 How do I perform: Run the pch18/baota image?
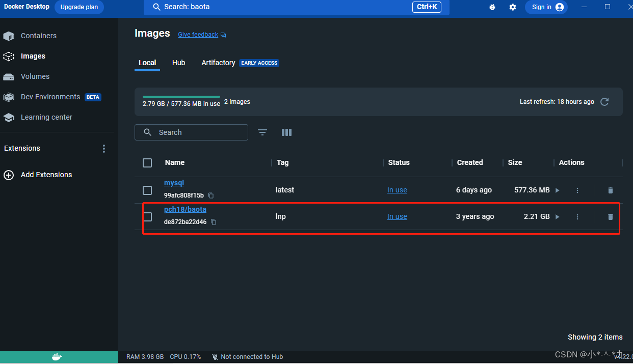(x=557, y=217)
